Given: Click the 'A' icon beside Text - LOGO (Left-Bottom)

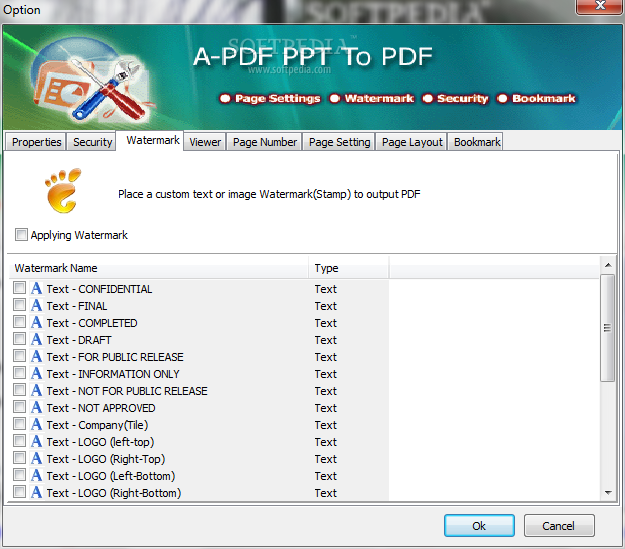Looking at the screenshot, I should 36,475.
